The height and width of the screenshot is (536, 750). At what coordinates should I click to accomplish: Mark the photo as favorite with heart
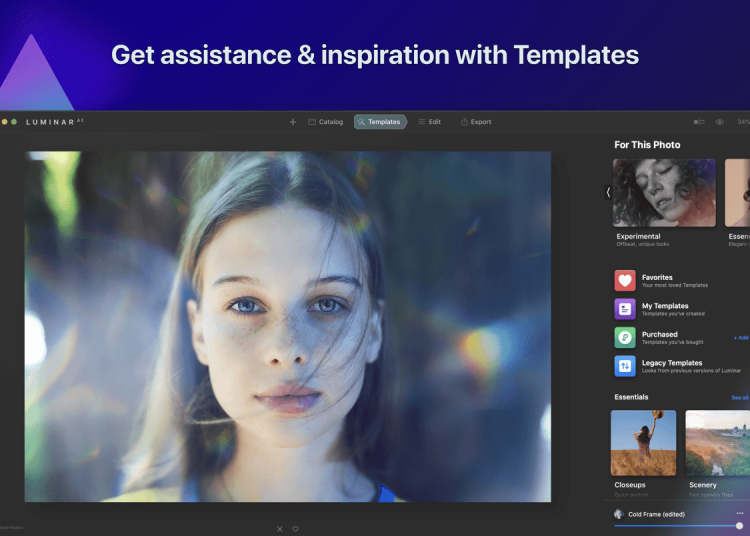[x=295, y=528]
